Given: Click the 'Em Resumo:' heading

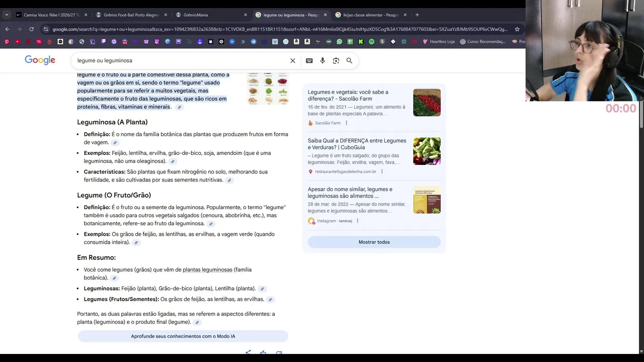Looking at the screenshot, I should [96, 257].
